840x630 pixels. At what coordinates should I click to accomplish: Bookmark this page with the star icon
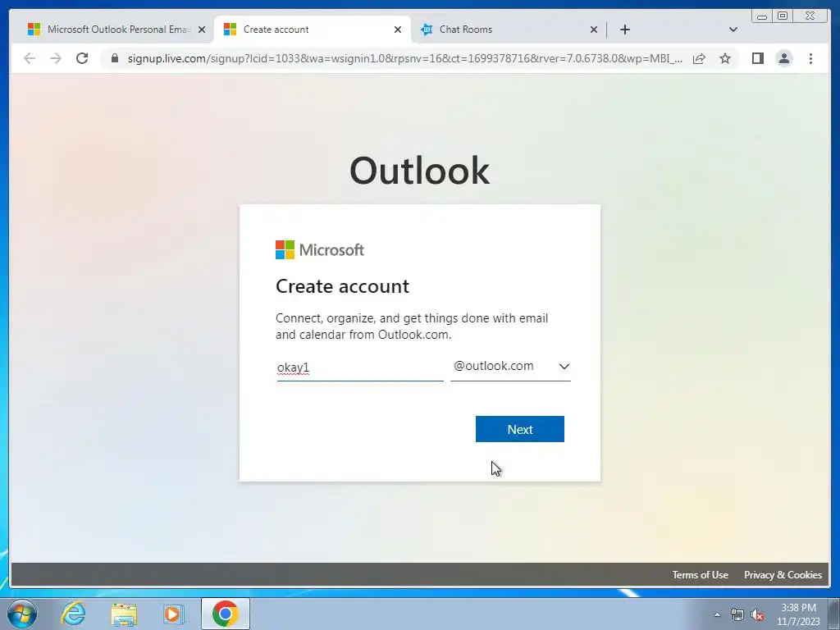[725, 58]
